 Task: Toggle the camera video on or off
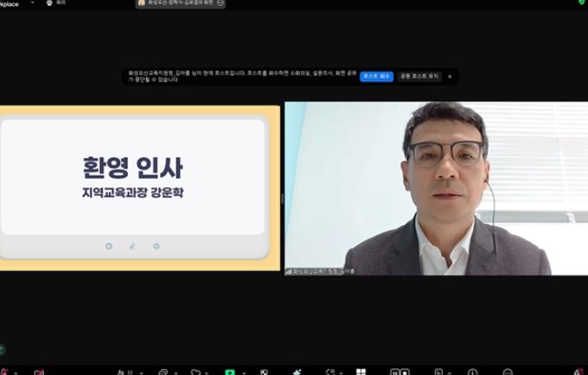pos(39,372)
